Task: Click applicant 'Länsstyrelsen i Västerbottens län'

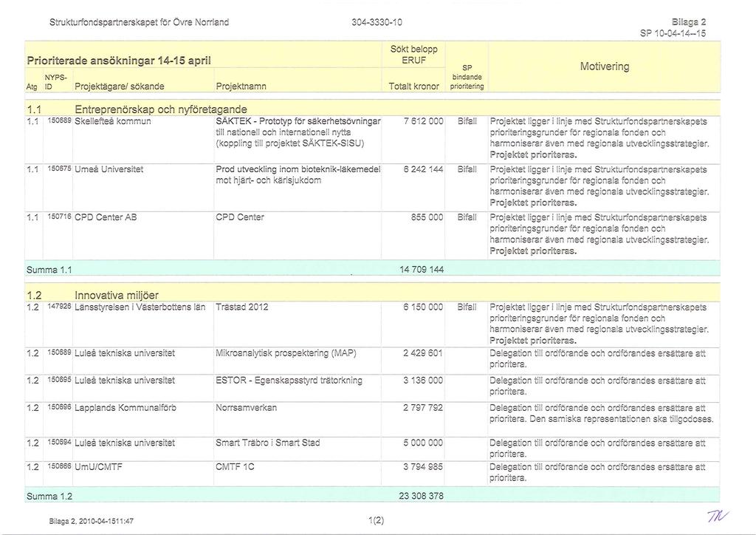Action: tap(140, 307)
